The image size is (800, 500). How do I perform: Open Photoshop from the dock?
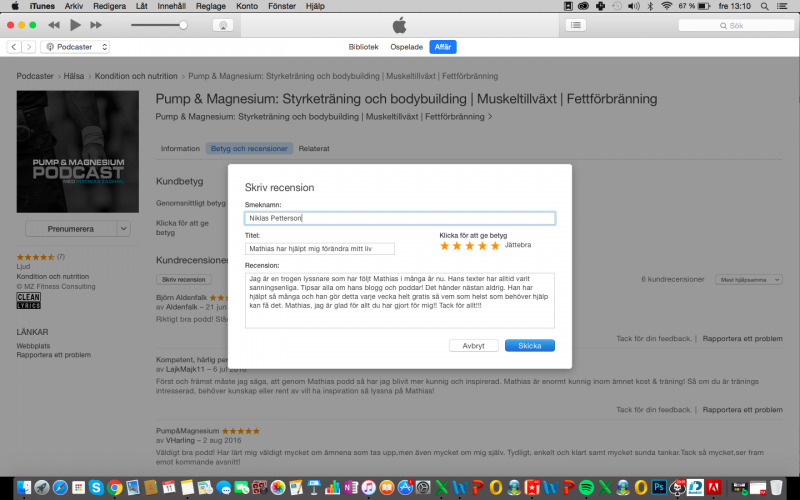(659, 487)
